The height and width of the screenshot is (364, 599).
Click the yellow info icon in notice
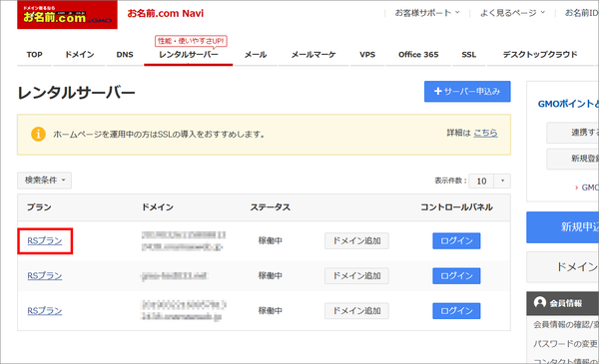pos(38,135)
